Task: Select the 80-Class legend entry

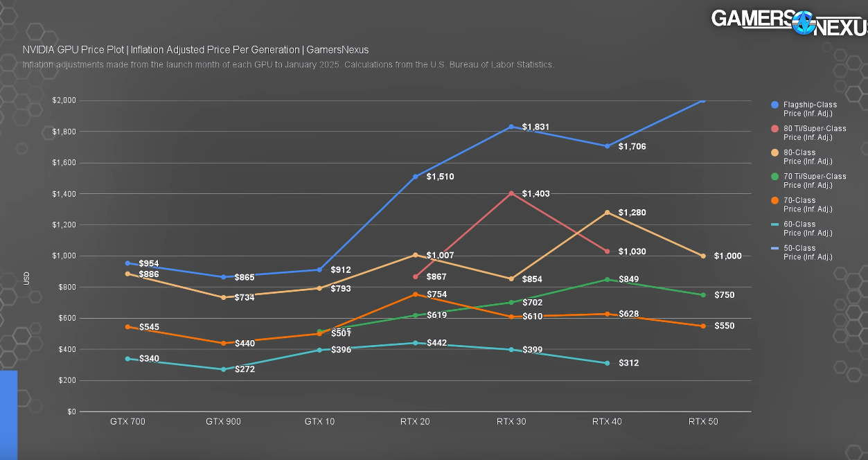Action: [802, 157]
